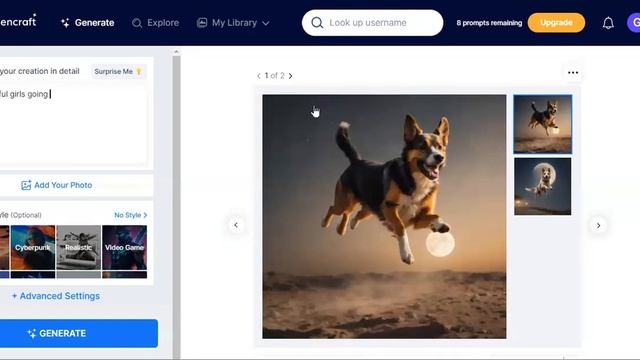Click the scrollbar up arrow

176,52
